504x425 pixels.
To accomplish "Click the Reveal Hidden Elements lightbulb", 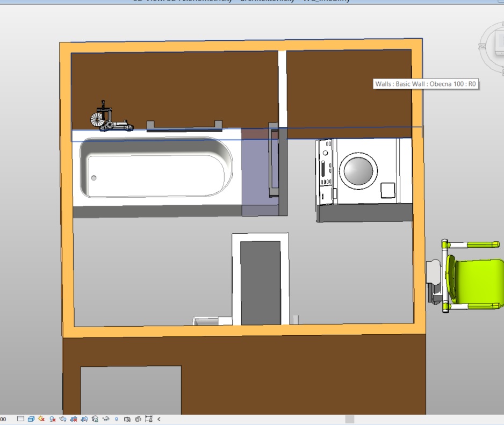I will point(117,419).
